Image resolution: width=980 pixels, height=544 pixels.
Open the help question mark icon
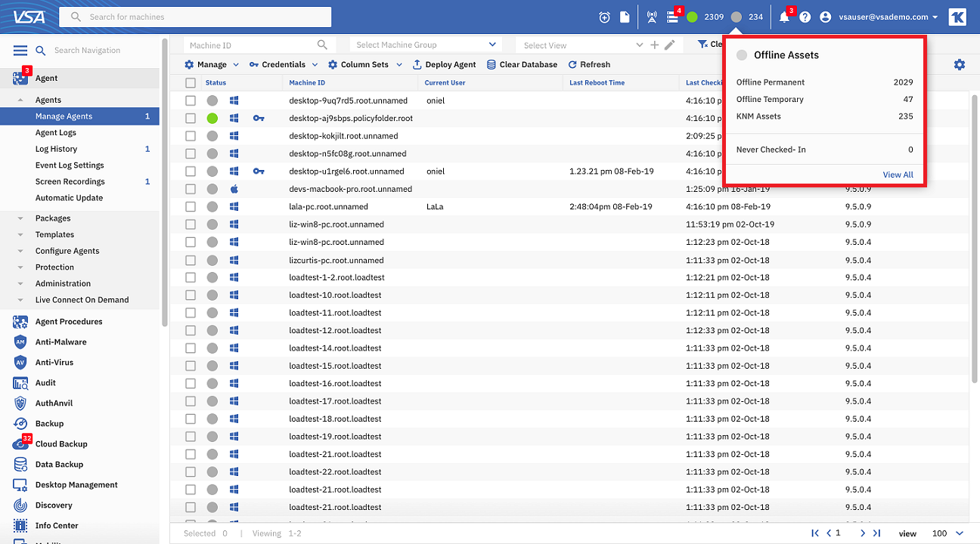[805, 17]
